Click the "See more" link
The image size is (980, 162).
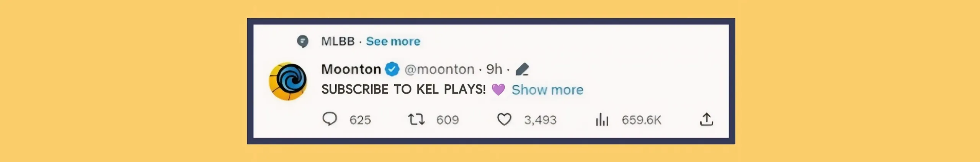tap(393, 41)
